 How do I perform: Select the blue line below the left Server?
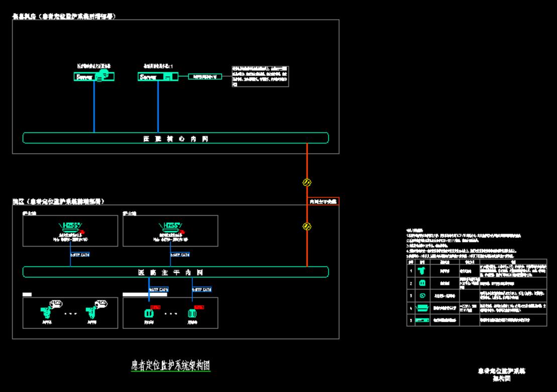click(x=94, y=106)
